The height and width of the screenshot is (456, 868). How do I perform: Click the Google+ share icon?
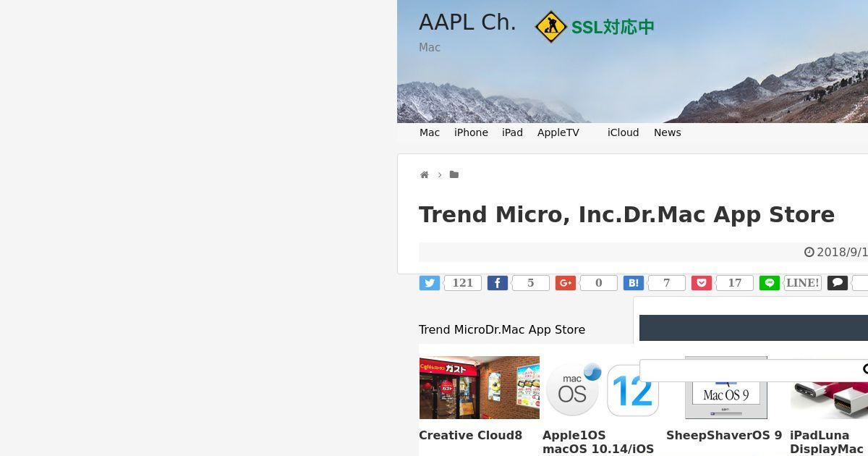[566, 283]
